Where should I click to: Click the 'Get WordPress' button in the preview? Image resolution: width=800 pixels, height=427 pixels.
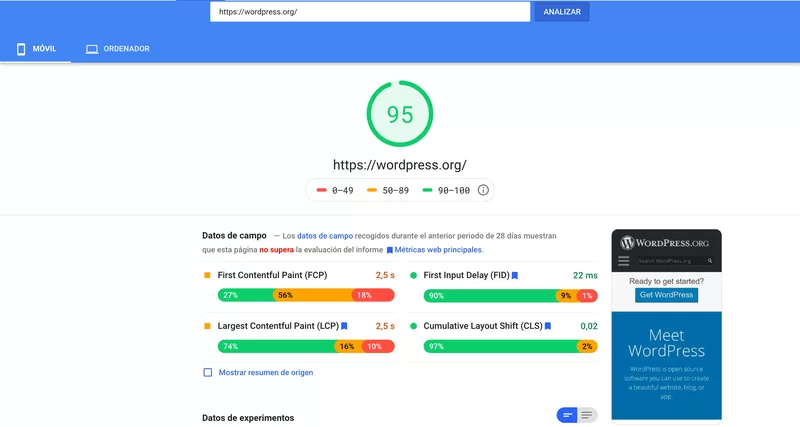pos(666,295)
